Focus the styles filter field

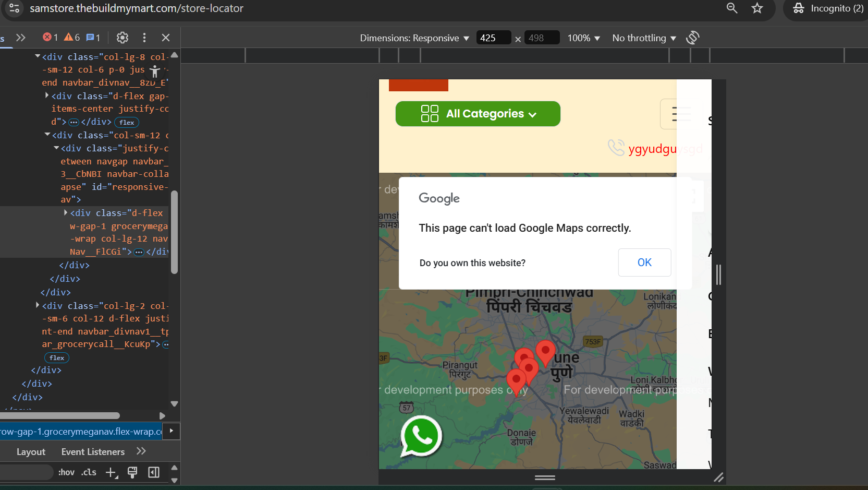[26, 472]
